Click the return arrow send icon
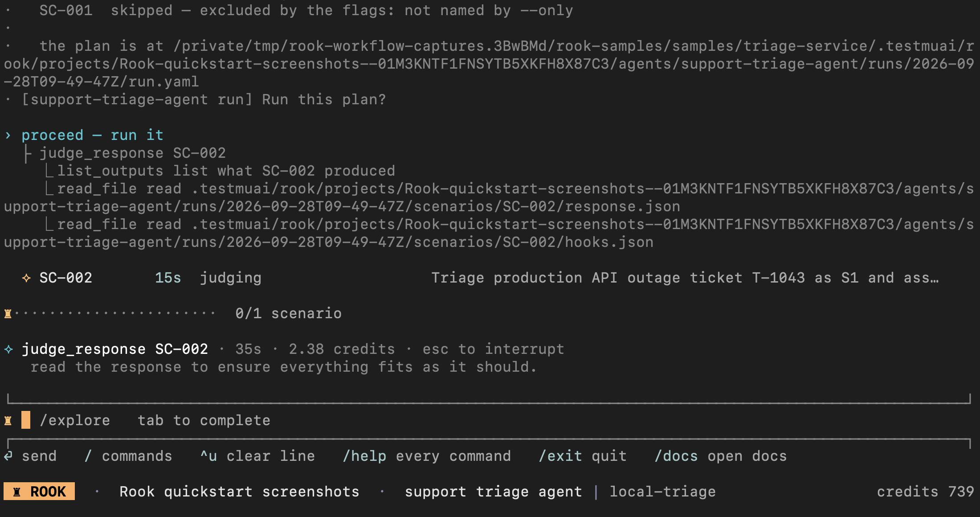The height and width of the screenshot is (517, 980). click(x=8, y=456)
